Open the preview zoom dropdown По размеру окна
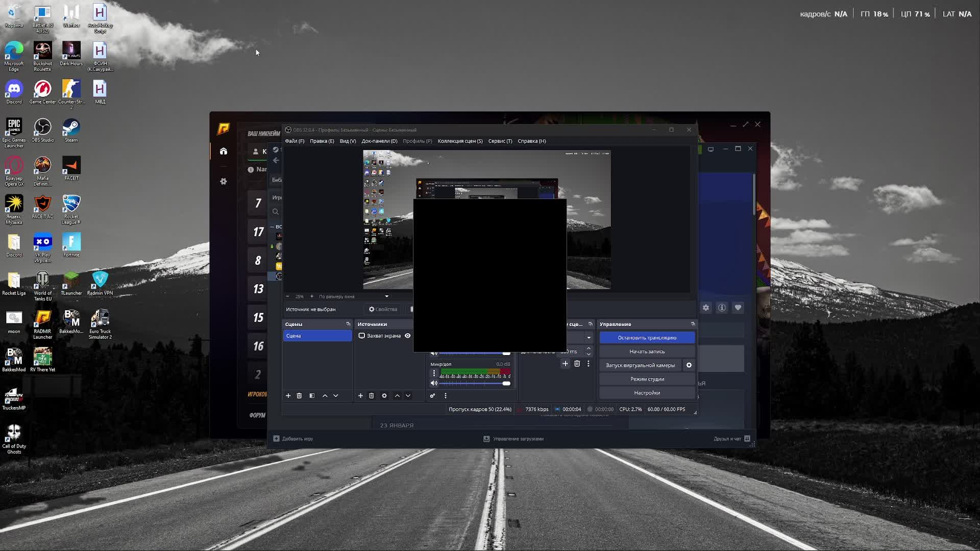Screen dimensions: 980x551 352,296
